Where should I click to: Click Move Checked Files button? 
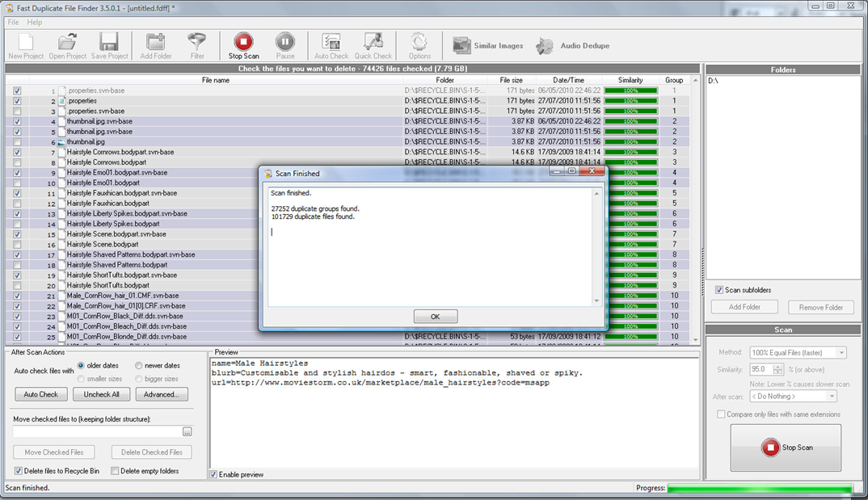[x=53, y=452]
